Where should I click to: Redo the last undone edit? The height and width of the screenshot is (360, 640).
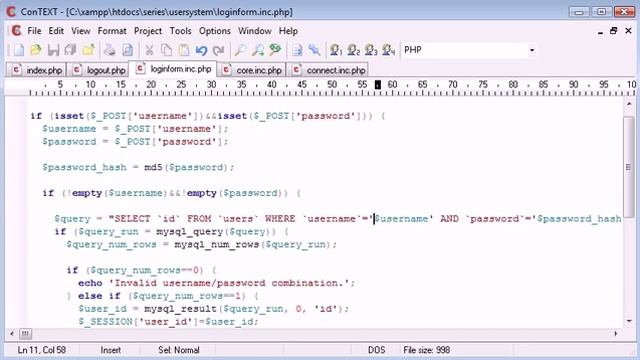219,50
